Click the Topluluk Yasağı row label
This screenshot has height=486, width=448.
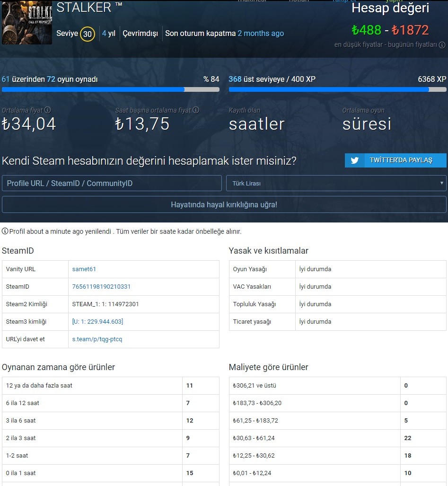pos(255,304)
